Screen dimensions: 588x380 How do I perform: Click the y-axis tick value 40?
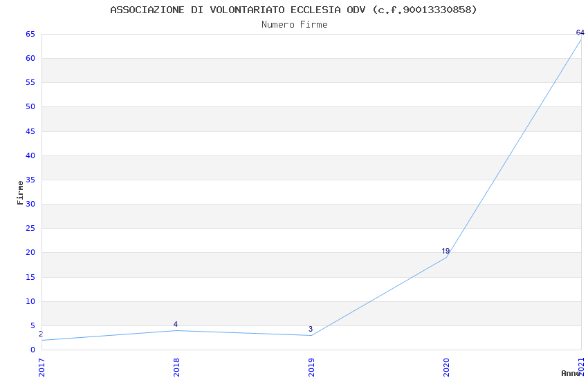tap(30, 155)
